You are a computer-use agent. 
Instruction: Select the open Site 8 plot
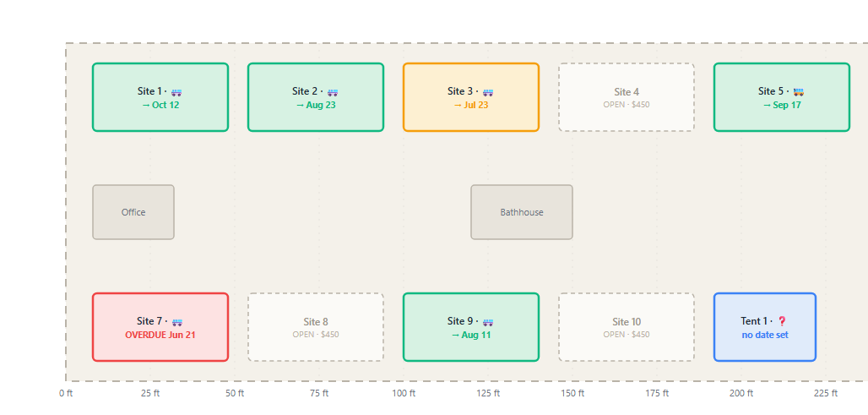[x=316, y=327]
